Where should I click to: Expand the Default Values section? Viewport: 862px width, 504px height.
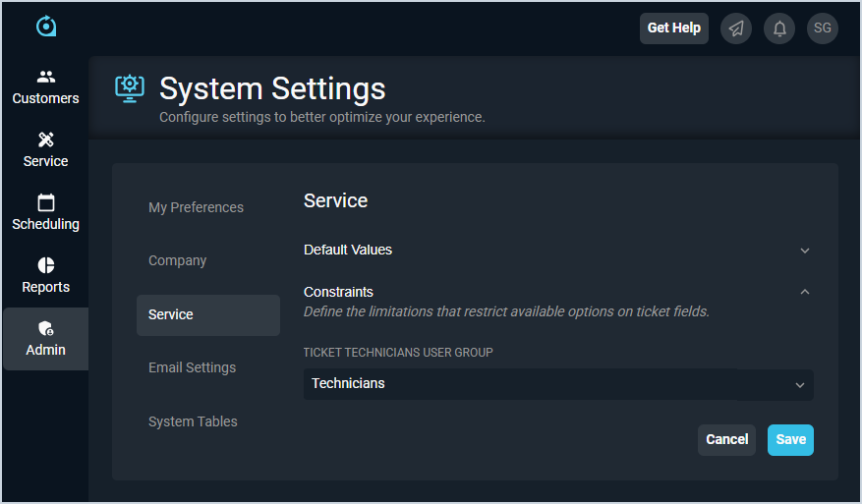pos(804,251)
